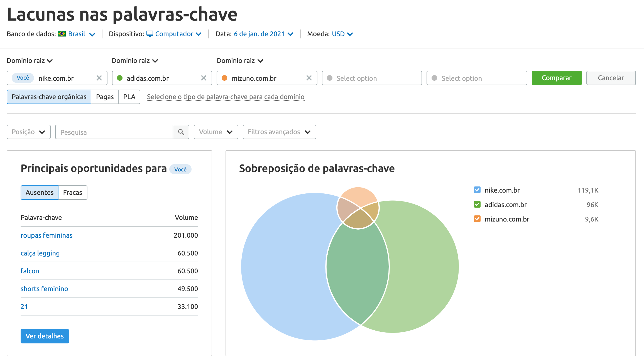Open the Posição dropdown
The image size is (644, 359).
pyautogui.click(x=28, y=132)
